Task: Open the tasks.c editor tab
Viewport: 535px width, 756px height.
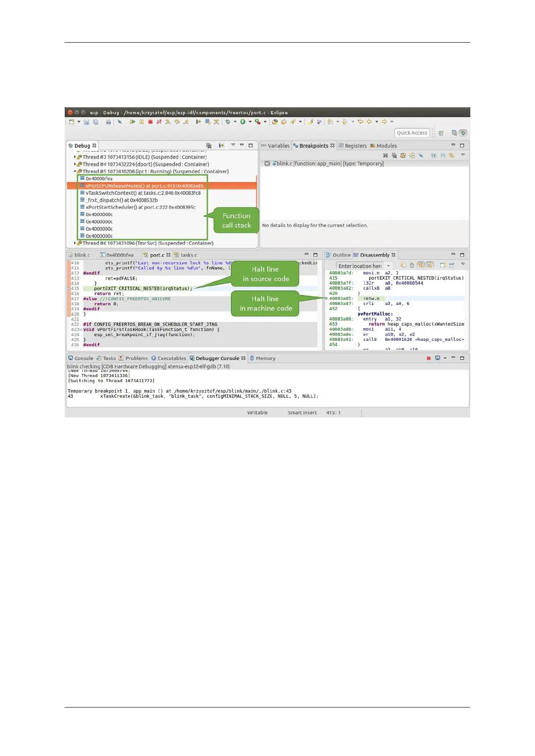Action: coord(186,255)
